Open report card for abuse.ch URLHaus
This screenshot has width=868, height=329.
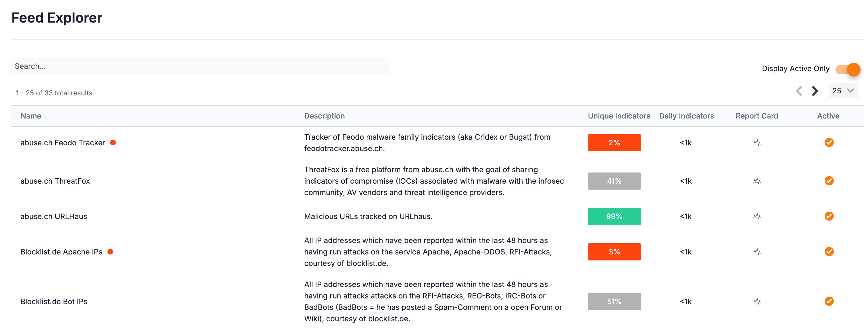click(x=757, y=216)
